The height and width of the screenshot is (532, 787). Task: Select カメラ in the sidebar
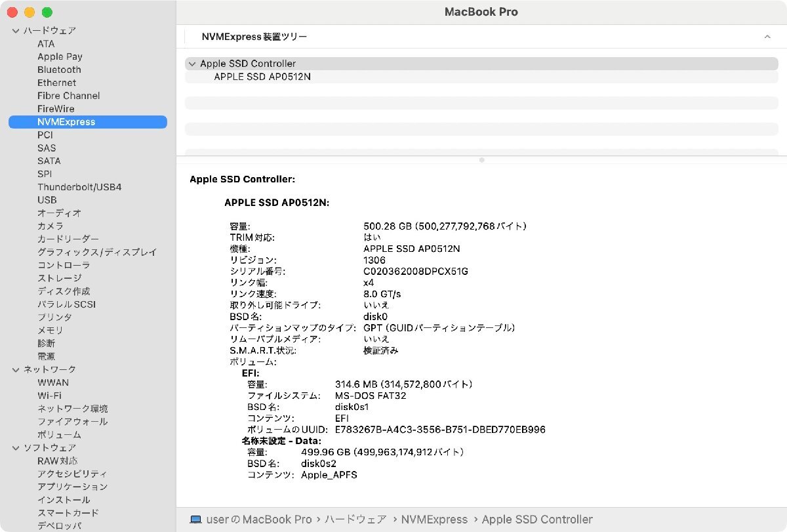[x=50, y=226]
